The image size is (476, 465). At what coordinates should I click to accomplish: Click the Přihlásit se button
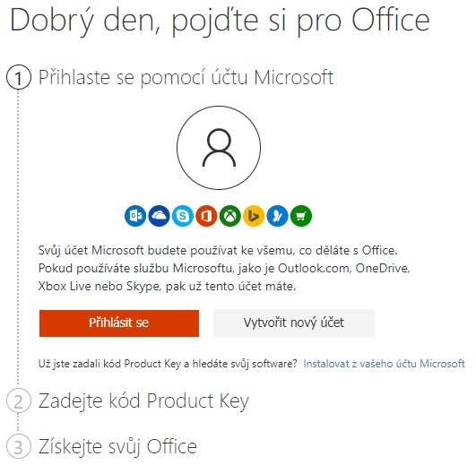click(119, 323)
